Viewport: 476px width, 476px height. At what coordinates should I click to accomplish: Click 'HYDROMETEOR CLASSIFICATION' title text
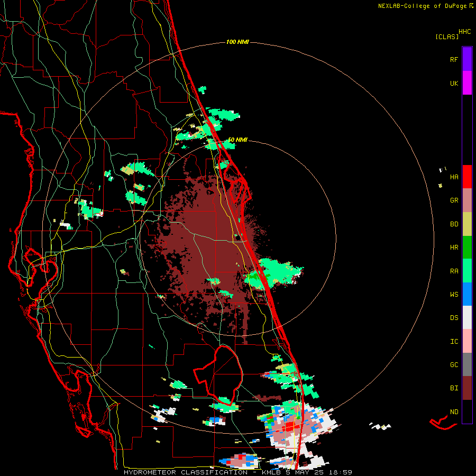(186, 472)
